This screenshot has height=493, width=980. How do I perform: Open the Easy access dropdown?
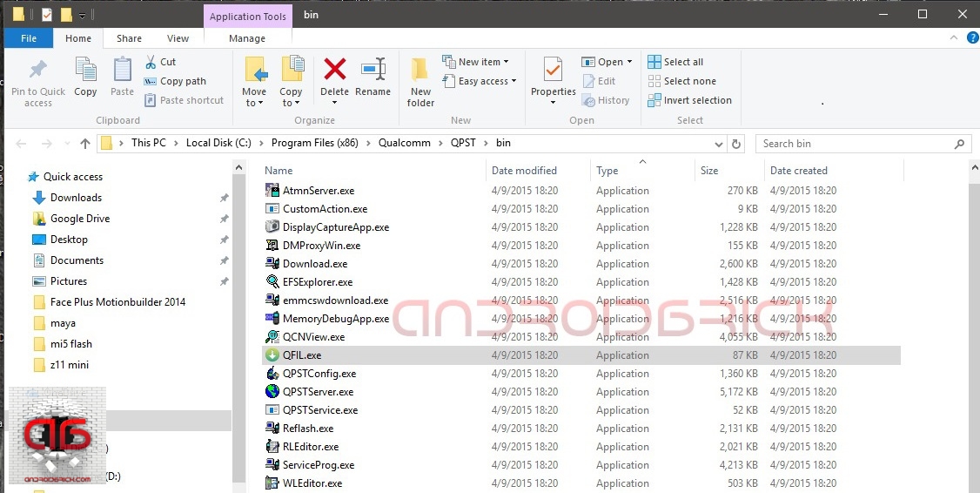click(480, 81)
